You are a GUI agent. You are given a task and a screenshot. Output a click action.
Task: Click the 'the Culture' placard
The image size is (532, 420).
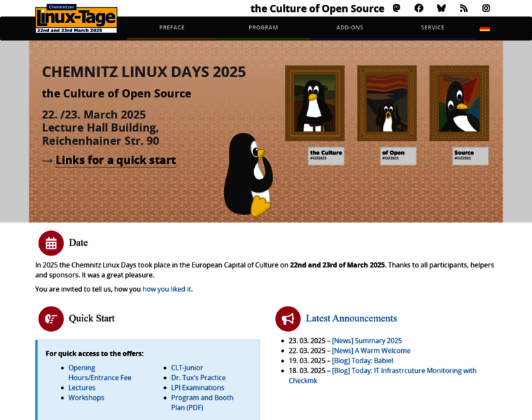click(326, 155)
